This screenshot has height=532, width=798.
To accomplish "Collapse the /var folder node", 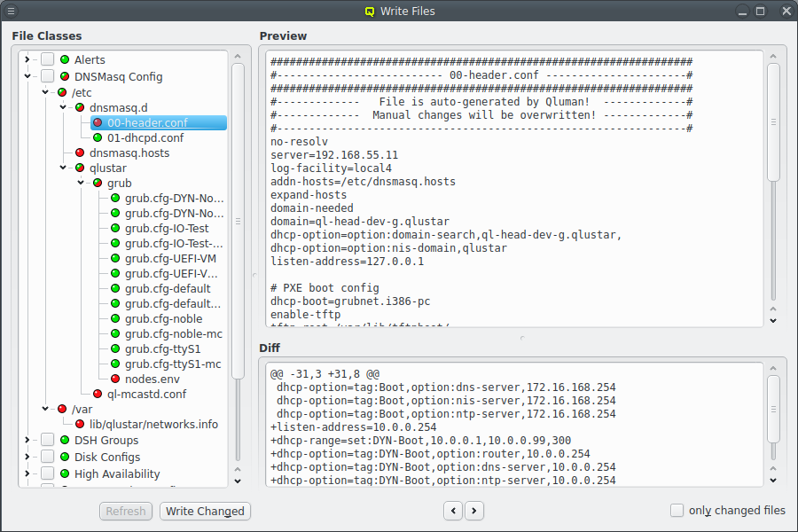I will click(x=45, y=408).
